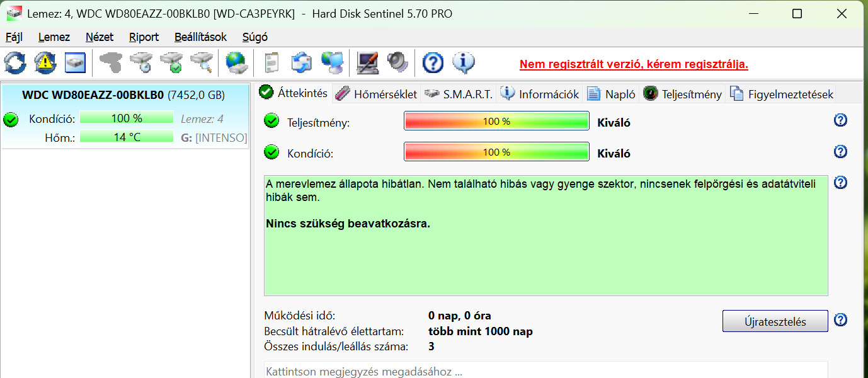The height and width of the screenshot is (378, 868).
Task: Click green status check icon in disk list
Action: (x=11, y=119)
